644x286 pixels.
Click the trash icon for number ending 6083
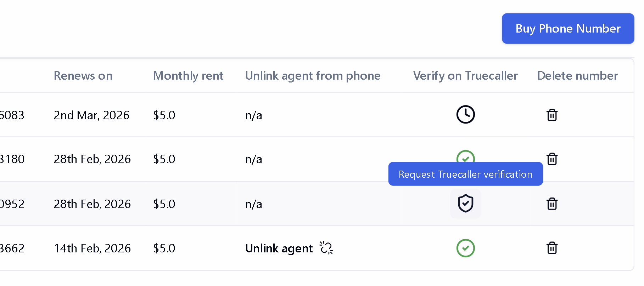(x=552, y=115)
